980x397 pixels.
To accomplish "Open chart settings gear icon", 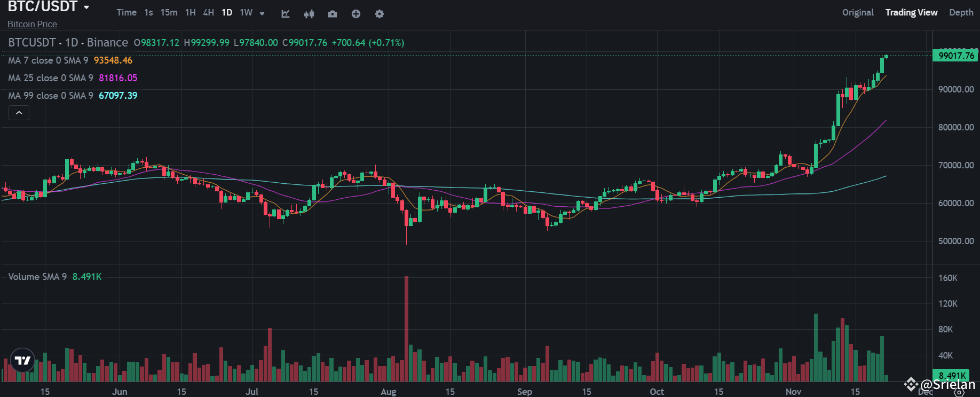I will pyautogui.click(x=380, y=14).
